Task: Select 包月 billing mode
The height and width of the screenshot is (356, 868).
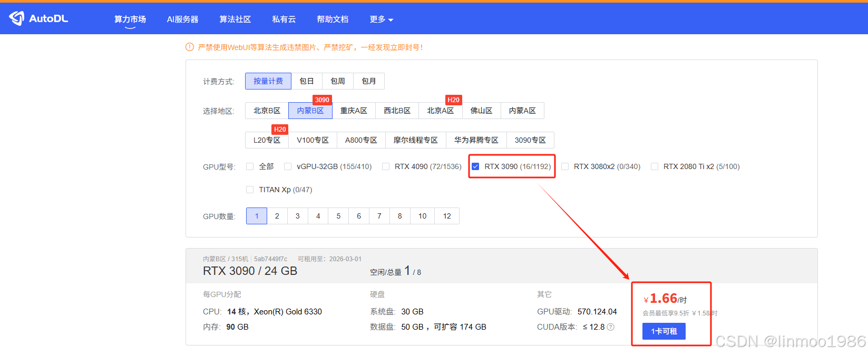Action: pos(369,81)
